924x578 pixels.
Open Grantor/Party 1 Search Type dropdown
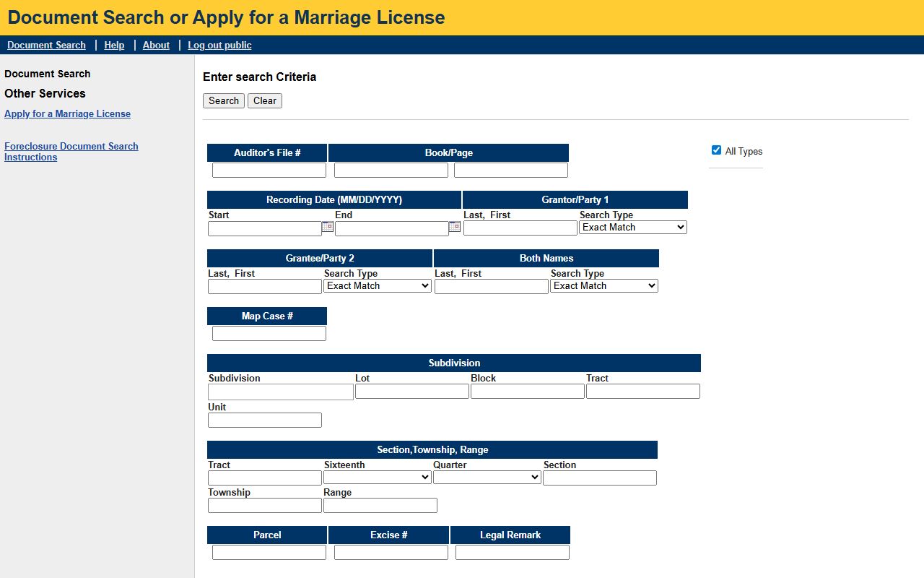point(633,228)
